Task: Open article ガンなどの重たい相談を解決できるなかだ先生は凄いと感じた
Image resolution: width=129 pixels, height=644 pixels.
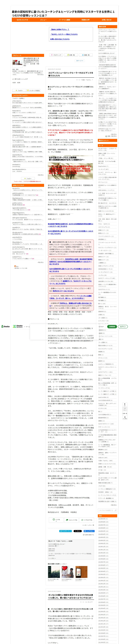Action: tap(71, 596)
